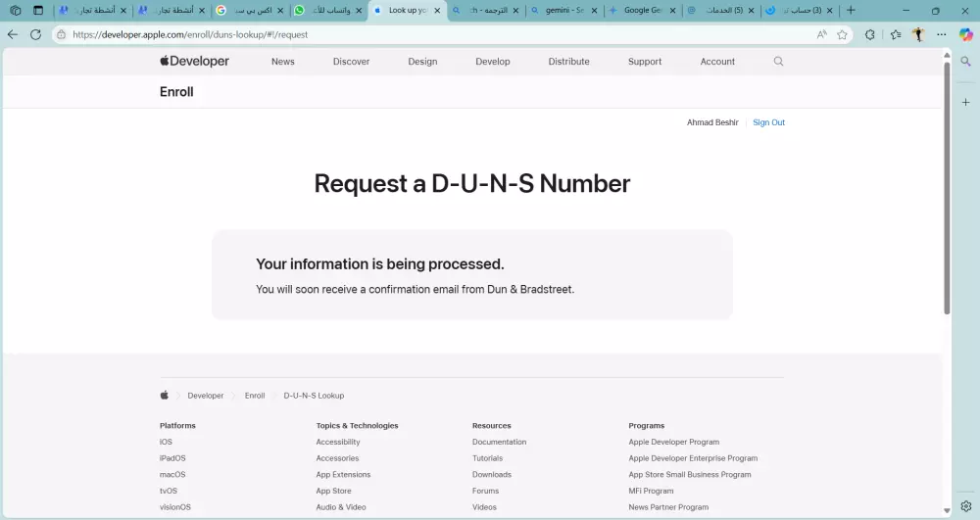Click the Sign Out link

[768, 122]
